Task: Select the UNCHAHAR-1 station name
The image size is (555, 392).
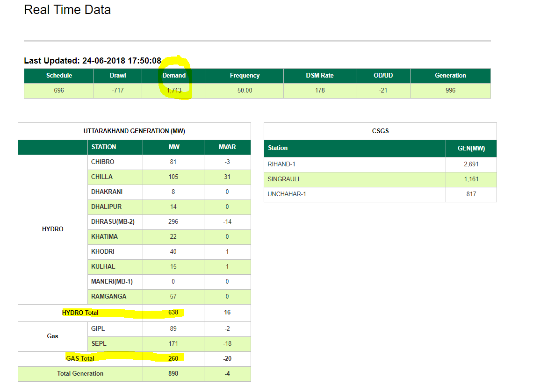Action: point(287,194)
